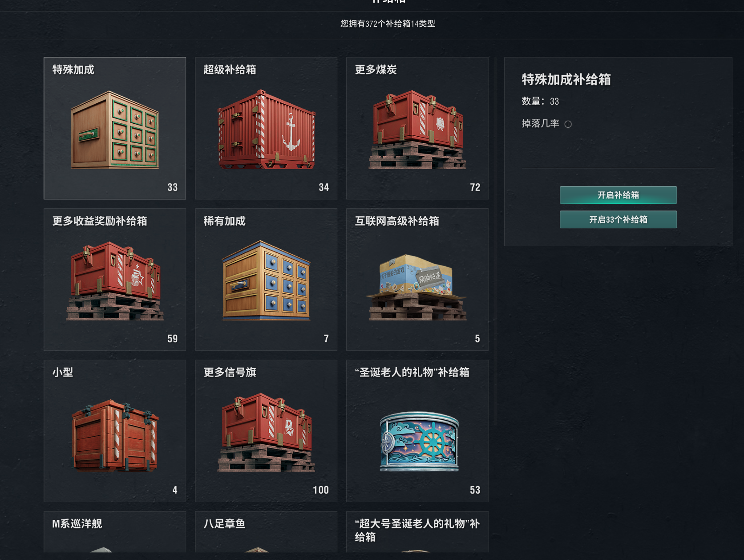Click the 掉落几率 drop rate label

coord(540,123)
